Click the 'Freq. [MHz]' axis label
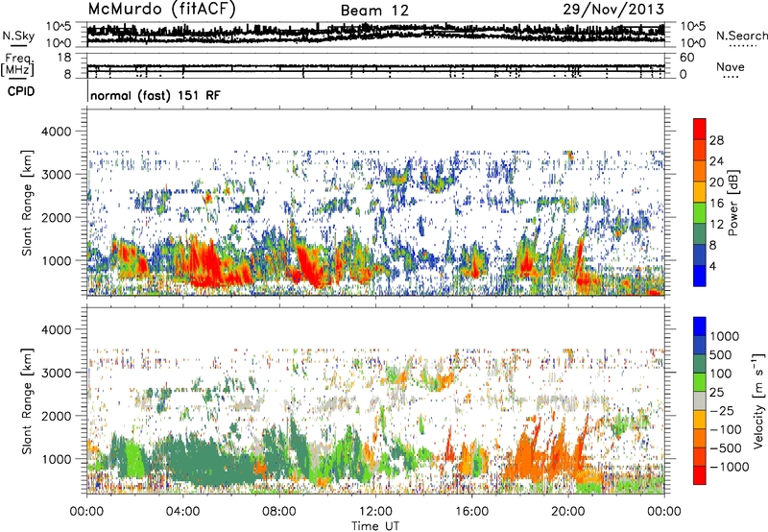Image resolution: width=768 pixels, height=532 pixels. point(18,64)
